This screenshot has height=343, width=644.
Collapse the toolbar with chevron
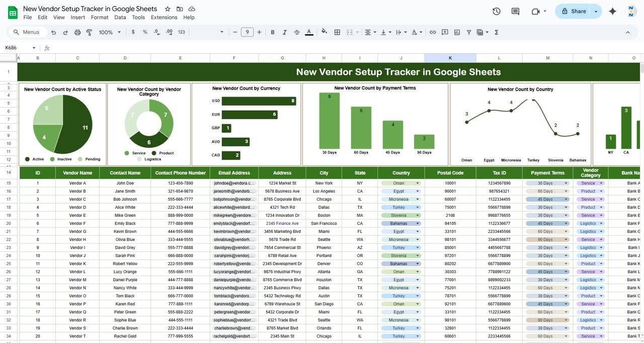coord(627,32)
